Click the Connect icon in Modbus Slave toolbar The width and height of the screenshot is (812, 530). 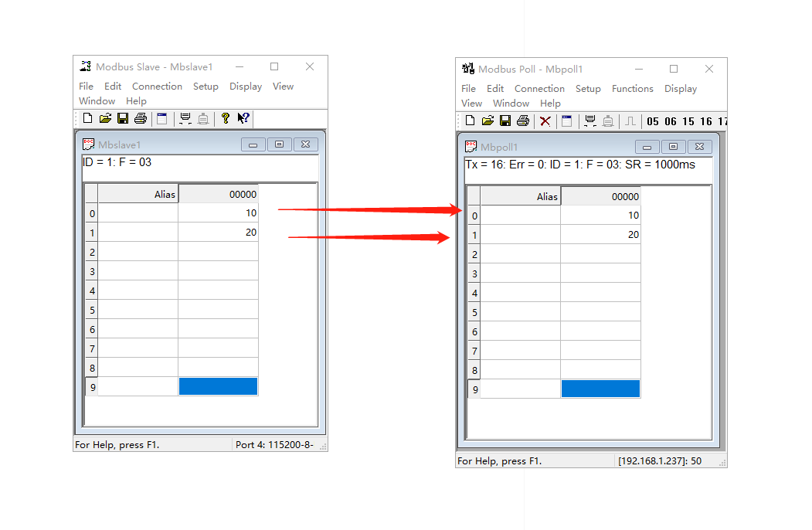(185, 118)
